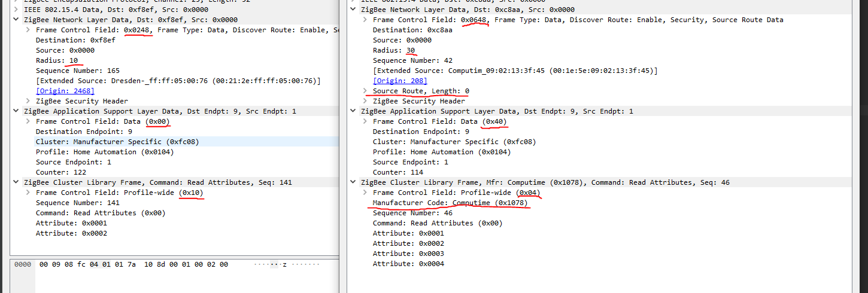
Task: Select Radius: 10 row
Action: coord(57,60)
